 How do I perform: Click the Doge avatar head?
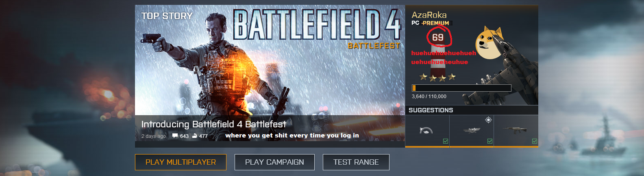tap(490, 41)
